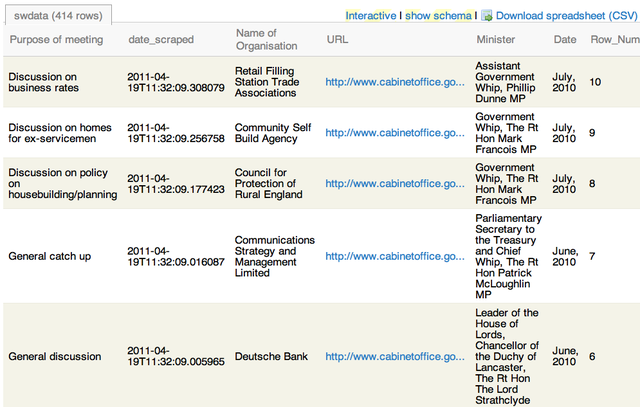This screenshot has width=640, height=407.
Task: Click row number 10 value
Action: tap(595, 82)
